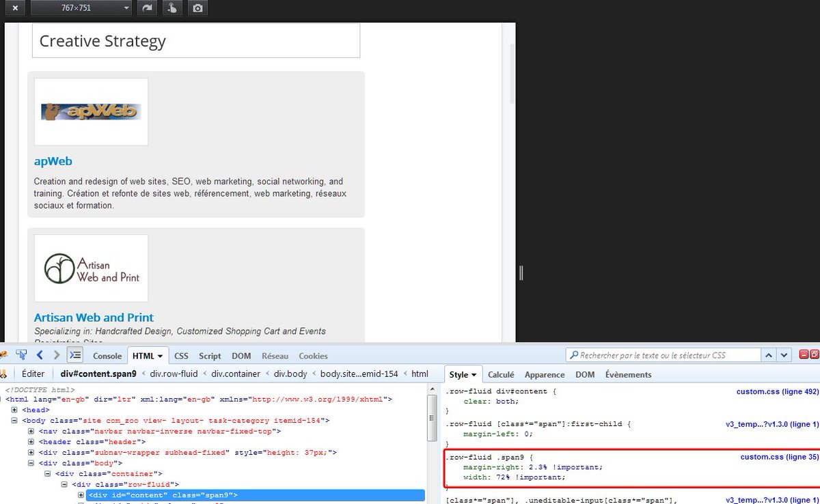This screenshot has height=504, width=820.
Task: Toggle the Firebug command line popup
Action: [75, 355]
